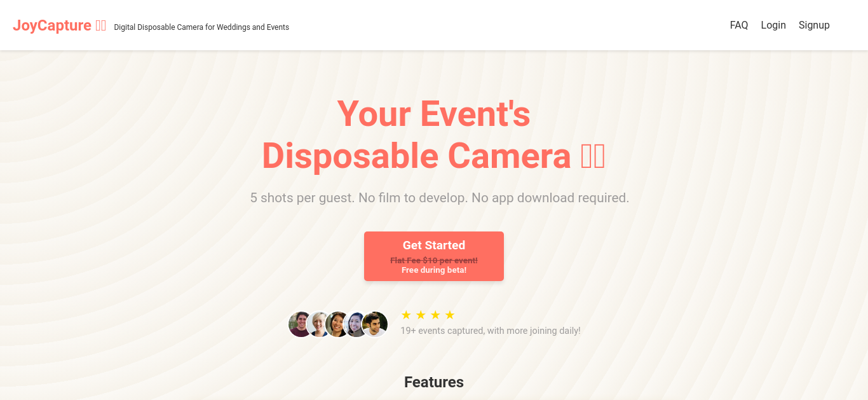The width and height of the screenshot is (868, 400).
Task: Click the third gold rating star
Action: tap(435, 315)
